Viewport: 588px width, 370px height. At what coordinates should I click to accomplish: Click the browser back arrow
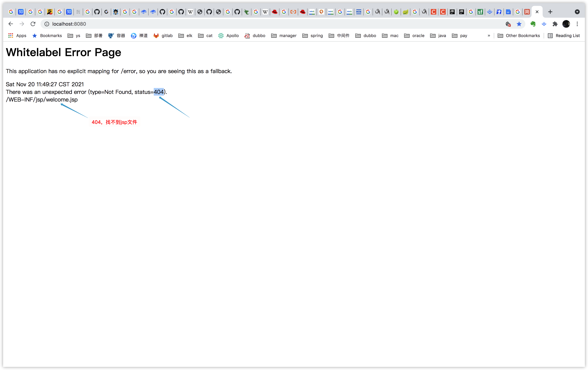11,24
